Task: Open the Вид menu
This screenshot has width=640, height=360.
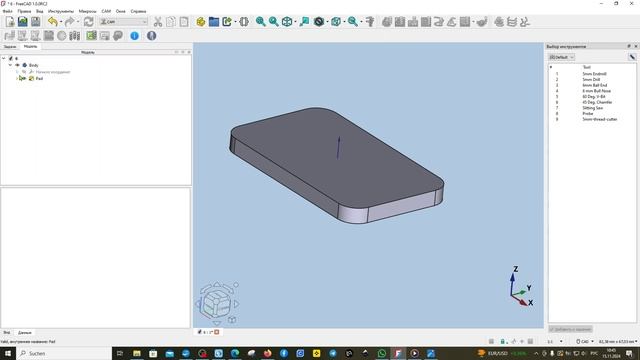Action: click(x=40, y=11)
